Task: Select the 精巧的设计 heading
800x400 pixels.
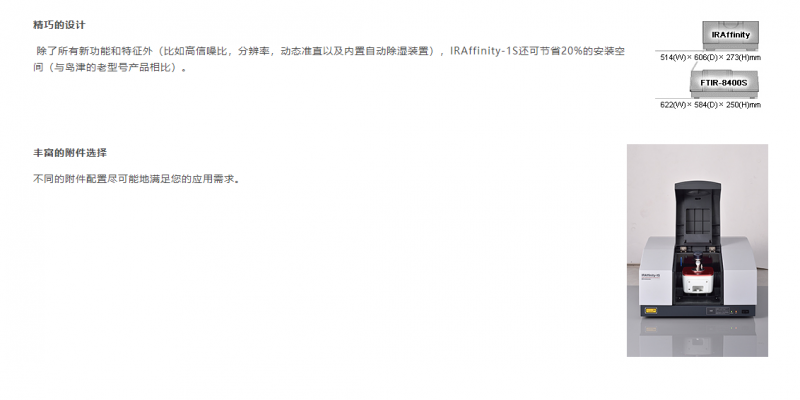Action: 59,25
